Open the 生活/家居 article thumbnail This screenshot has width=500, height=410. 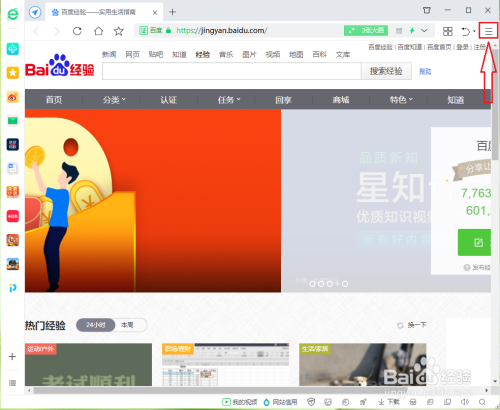click(363, 365)
